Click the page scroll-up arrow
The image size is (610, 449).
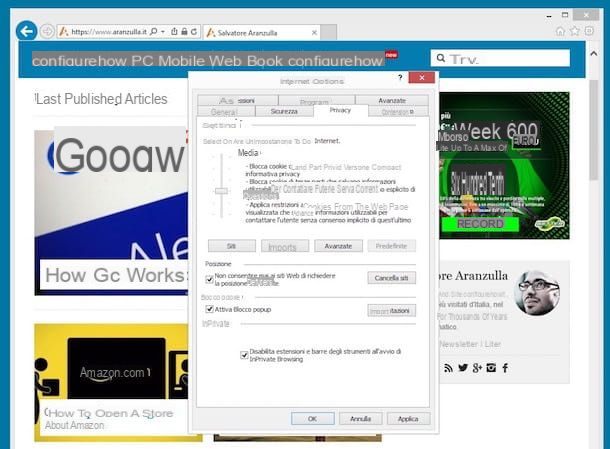(x=594, y=54)
